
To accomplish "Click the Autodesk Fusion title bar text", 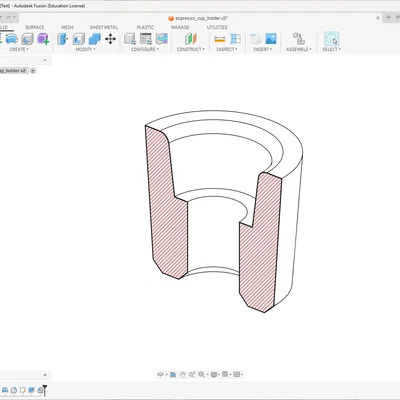I will 49,6.
